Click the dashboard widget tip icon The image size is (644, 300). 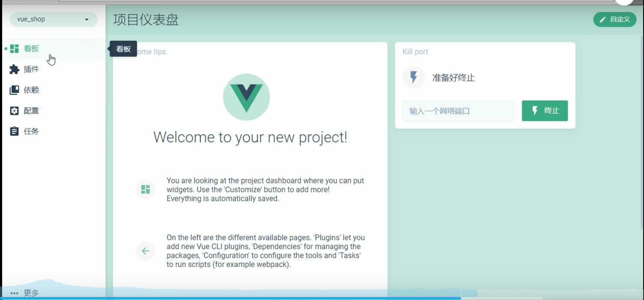pos(146,189)
